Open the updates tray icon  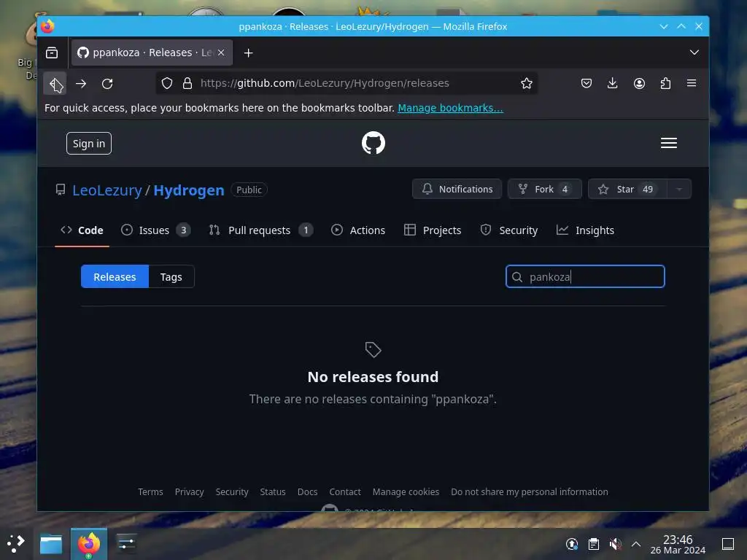tap(572, 544)
